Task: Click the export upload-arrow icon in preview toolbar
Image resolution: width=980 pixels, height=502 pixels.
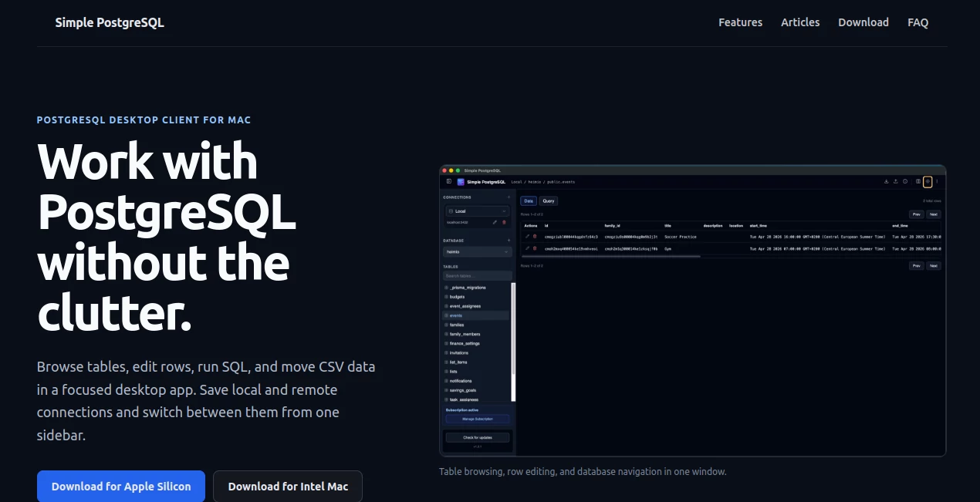Action: 896,181
